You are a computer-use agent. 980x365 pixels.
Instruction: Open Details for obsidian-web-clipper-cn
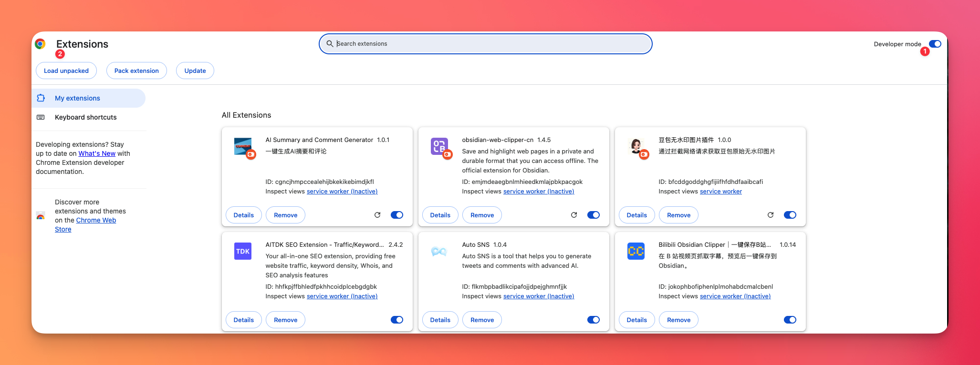440,215
